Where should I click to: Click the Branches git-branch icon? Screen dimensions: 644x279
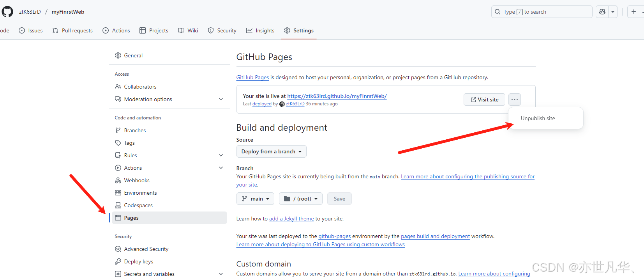118,130
